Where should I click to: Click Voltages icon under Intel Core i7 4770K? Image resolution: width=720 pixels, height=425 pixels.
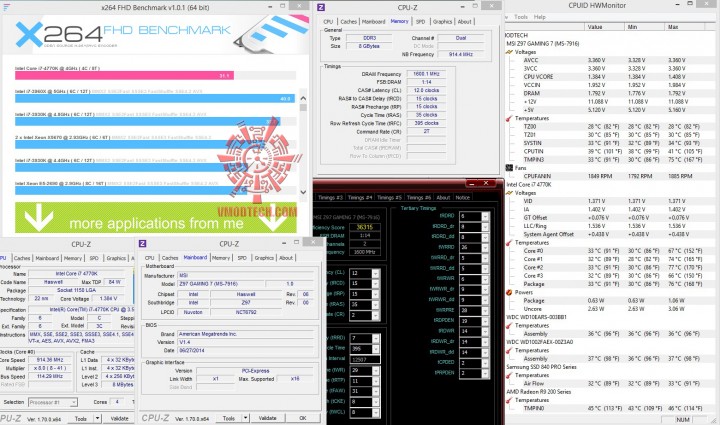click(x=509, y=193)
